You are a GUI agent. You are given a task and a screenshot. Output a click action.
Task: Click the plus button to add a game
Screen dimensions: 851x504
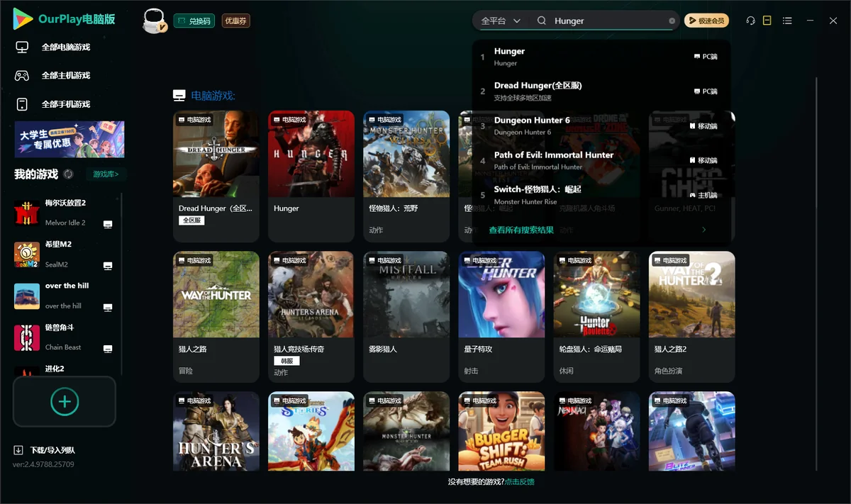click(x=65, y=401)
